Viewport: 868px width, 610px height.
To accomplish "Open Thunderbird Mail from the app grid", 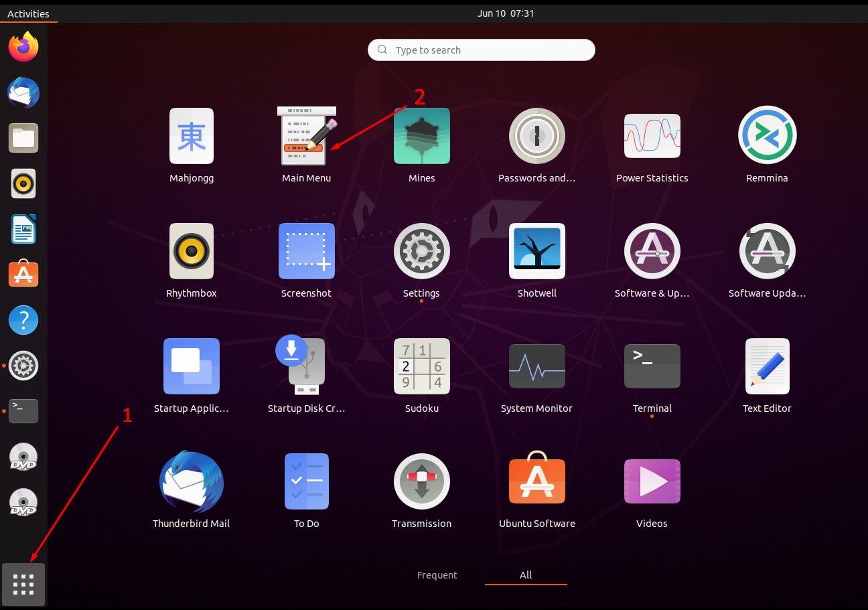I will 192,481.
